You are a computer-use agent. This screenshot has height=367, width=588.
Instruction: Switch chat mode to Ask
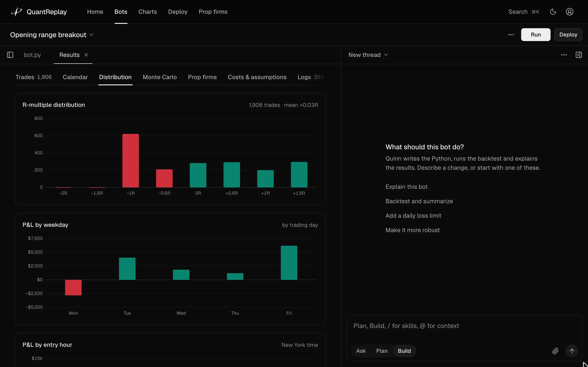click(x=361, y=351)
